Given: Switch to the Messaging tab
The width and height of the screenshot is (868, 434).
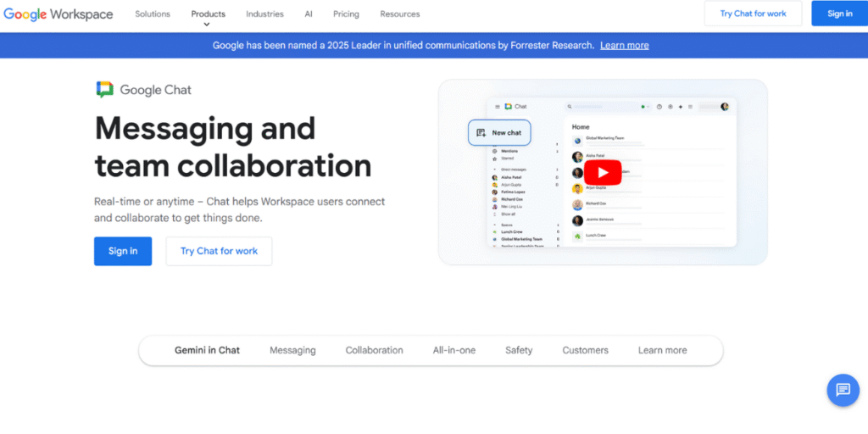Looking at the screenshot, I should coord(292,350).
